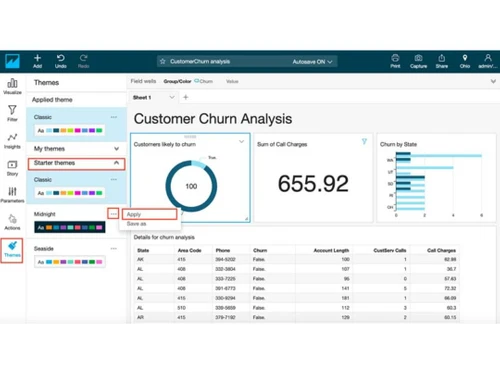Click area code cell 510
The image size is (500, 375).
181,308
